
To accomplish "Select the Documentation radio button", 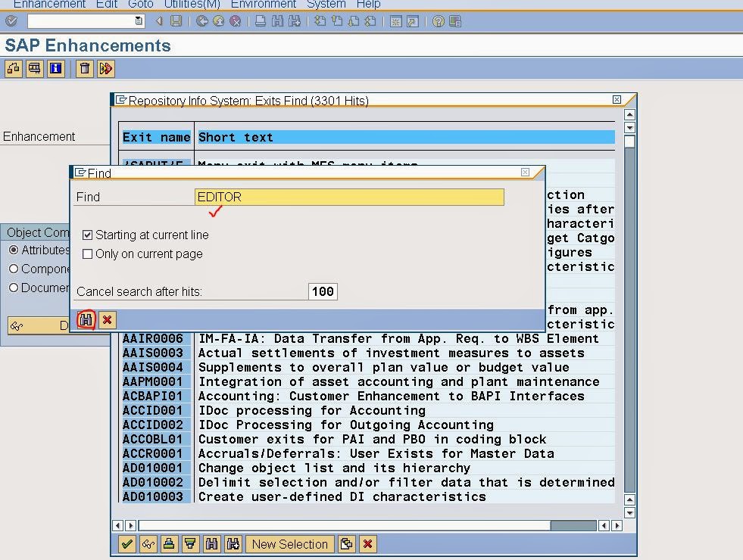I will tap(14, 288).
